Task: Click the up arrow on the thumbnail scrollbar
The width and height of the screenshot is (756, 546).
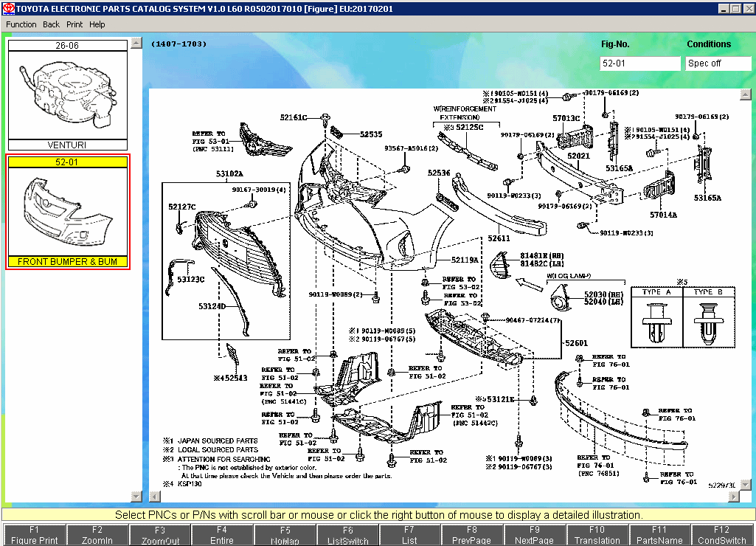Action: (x=136, y=43)
